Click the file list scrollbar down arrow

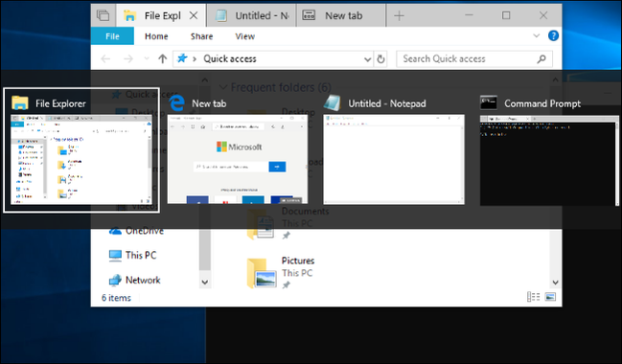coord(555,283)
